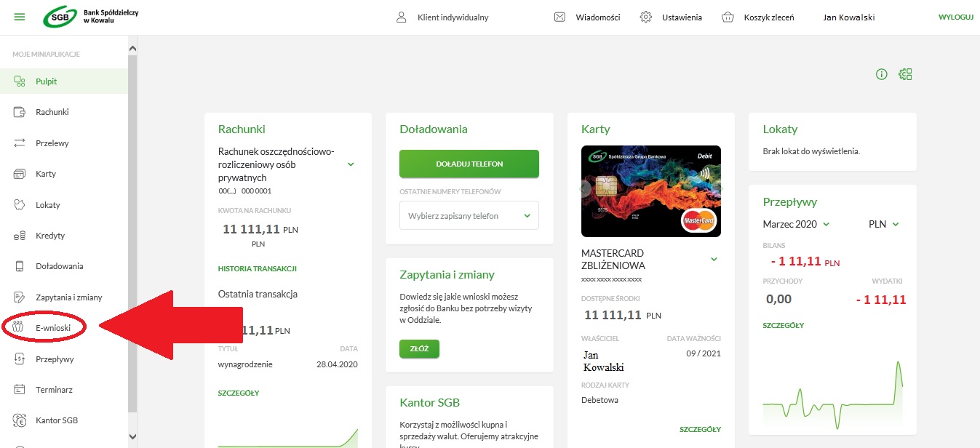
Task: Open the hamburger menu icon
Action: coord(20,17)
